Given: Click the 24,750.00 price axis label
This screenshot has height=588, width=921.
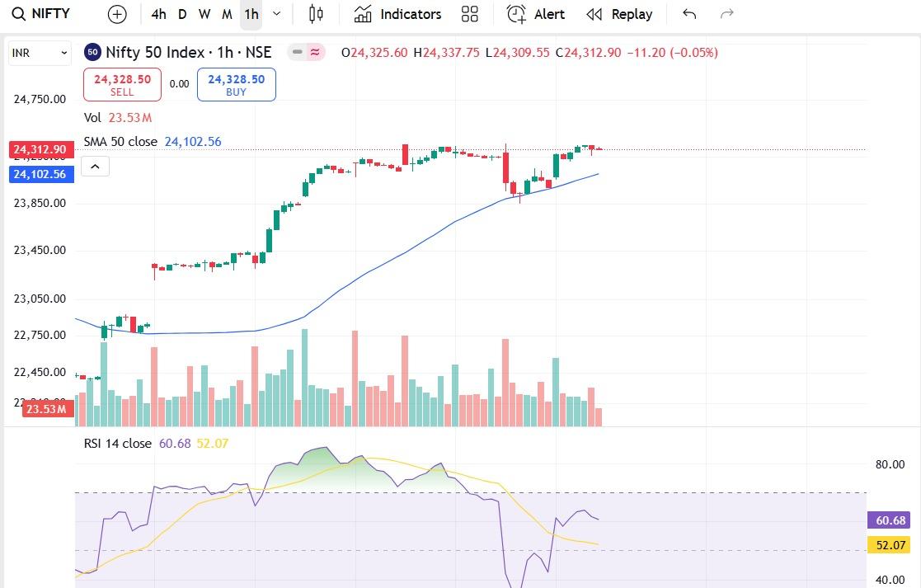Looking at the screenshot, I should click(x=40, y=99).
